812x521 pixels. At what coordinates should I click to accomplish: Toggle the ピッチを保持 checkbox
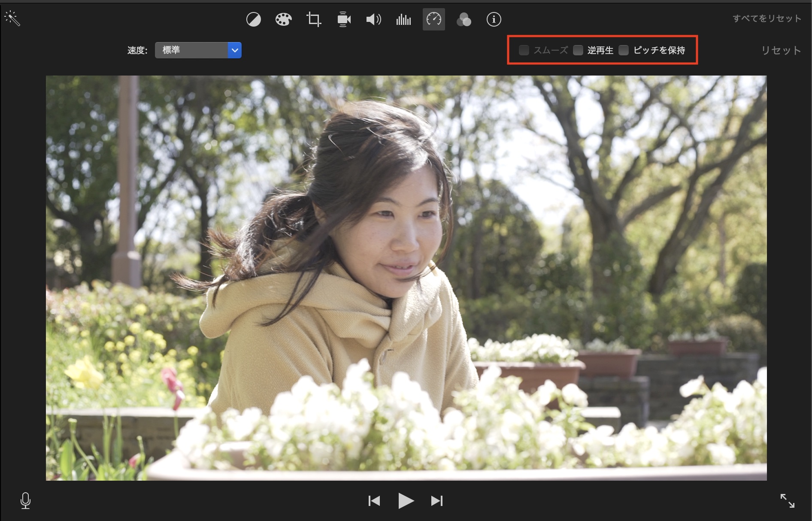tap(624, 50)
